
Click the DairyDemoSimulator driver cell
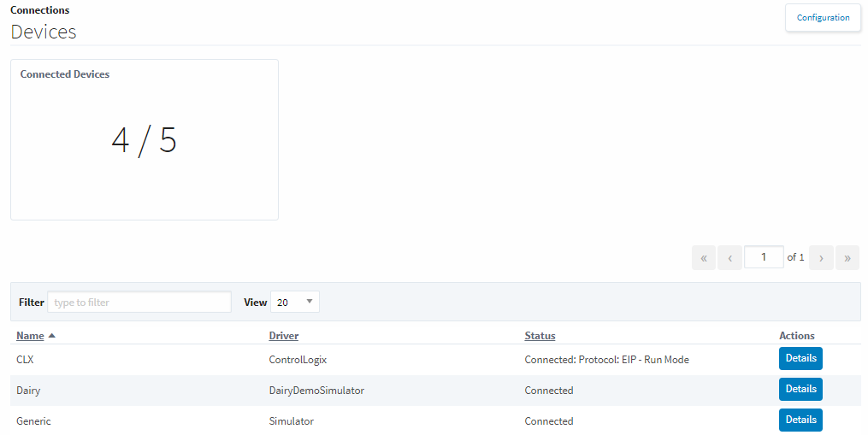316,391
